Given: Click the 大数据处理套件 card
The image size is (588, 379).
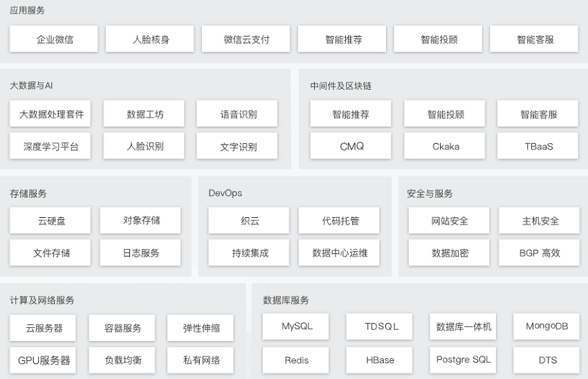Looking at the screenshot, I should click(50, 113).
